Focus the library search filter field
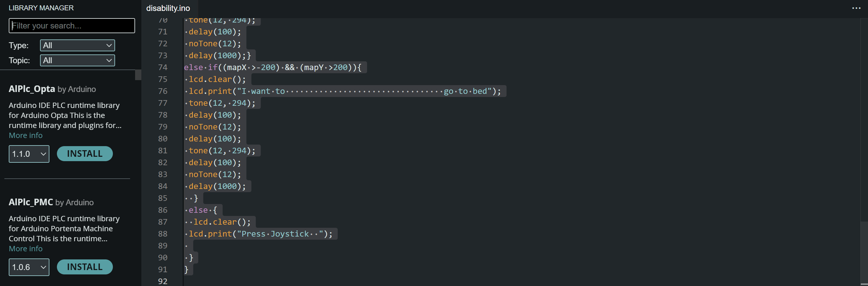 coord(72,26)
